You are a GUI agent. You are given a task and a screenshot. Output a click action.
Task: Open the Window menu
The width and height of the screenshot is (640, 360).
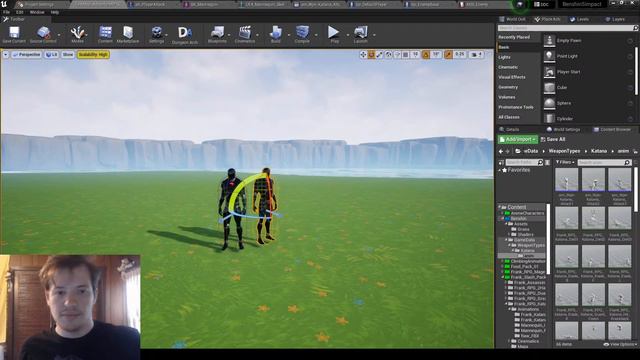click(37, 12)
